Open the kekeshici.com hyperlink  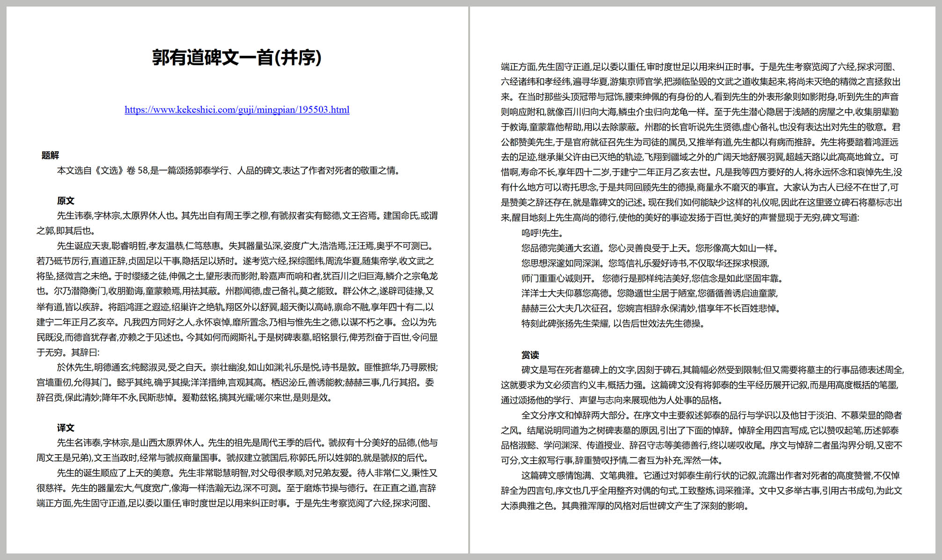click(237, 110)
